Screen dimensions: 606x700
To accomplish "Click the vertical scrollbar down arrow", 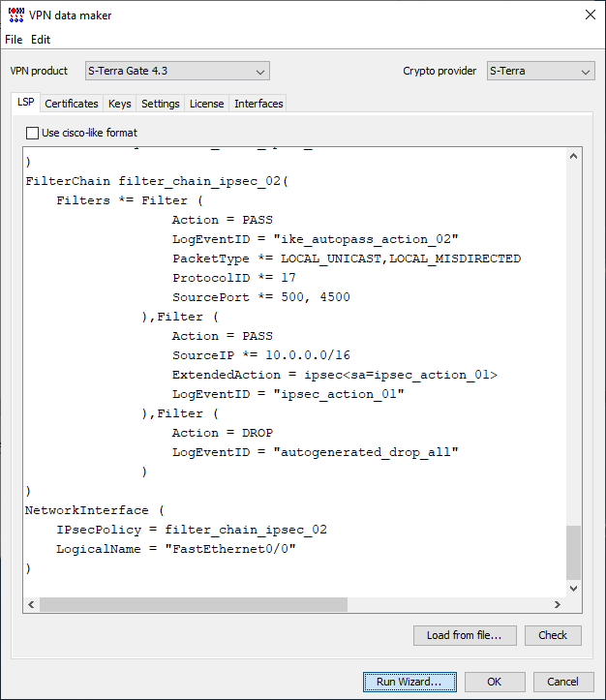I will pyautogui.click(x=574, y=588).
